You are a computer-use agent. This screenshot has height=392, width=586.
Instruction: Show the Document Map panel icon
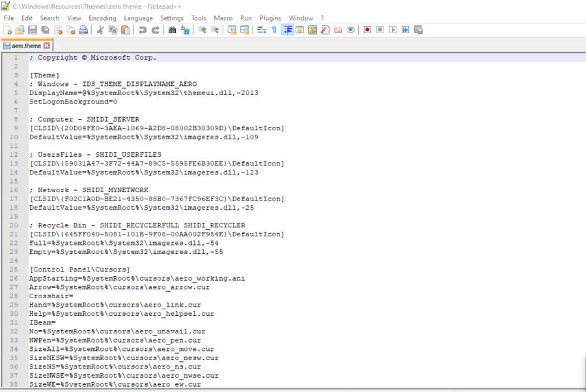click(x=313, y=30)
